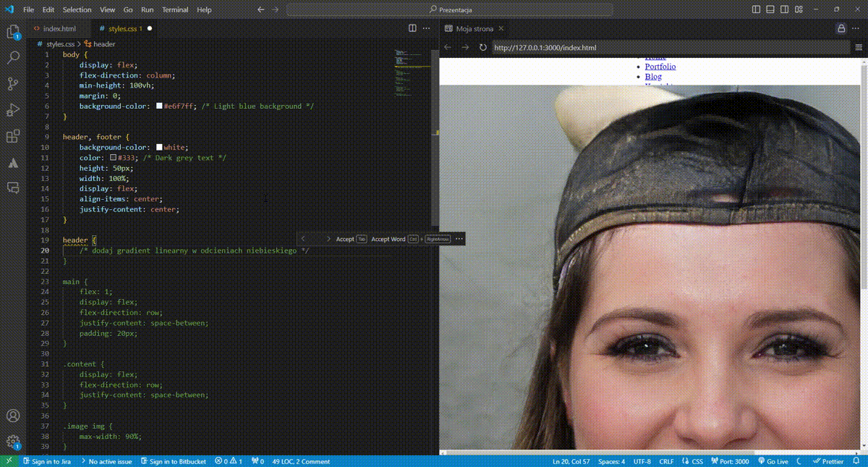Screen dimensions: 868x467
Task: Click the header breadcrumb symbol
Action: (x=100, y=44)
